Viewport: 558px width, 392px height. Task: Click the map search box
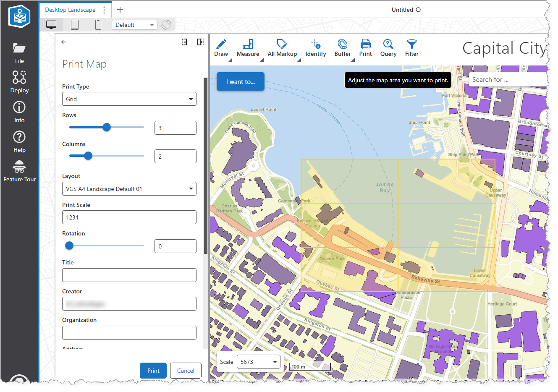click(x=508, y=80)
